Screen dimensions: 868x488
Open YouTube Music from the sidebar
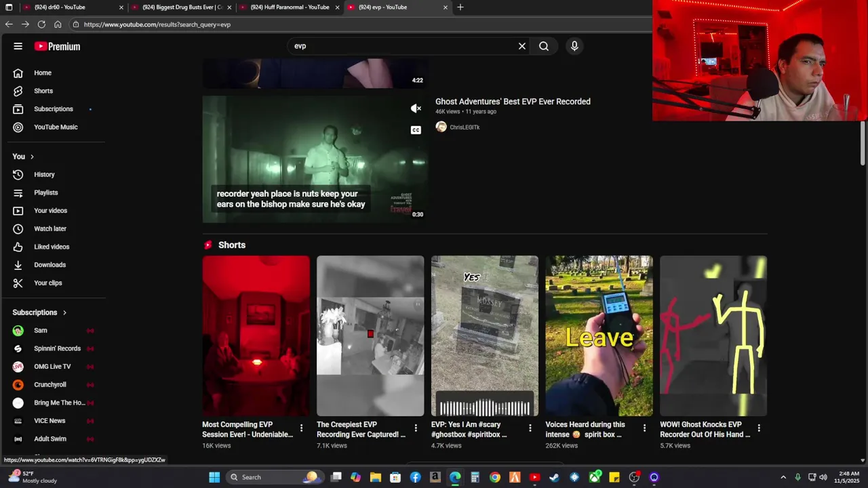56,127
